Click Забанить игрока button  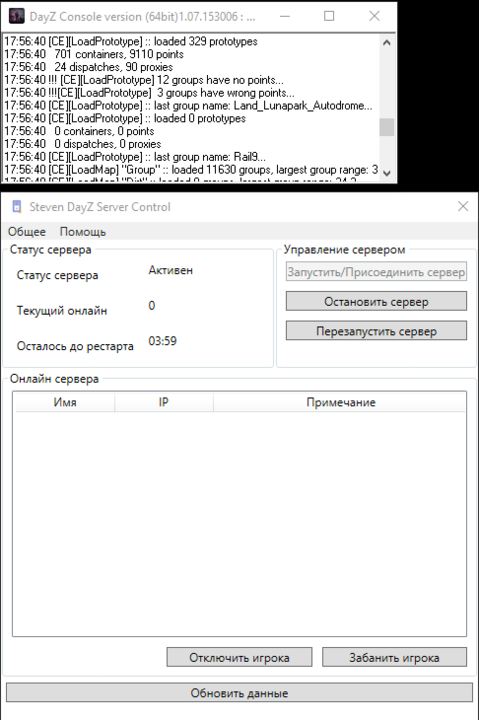394,658
